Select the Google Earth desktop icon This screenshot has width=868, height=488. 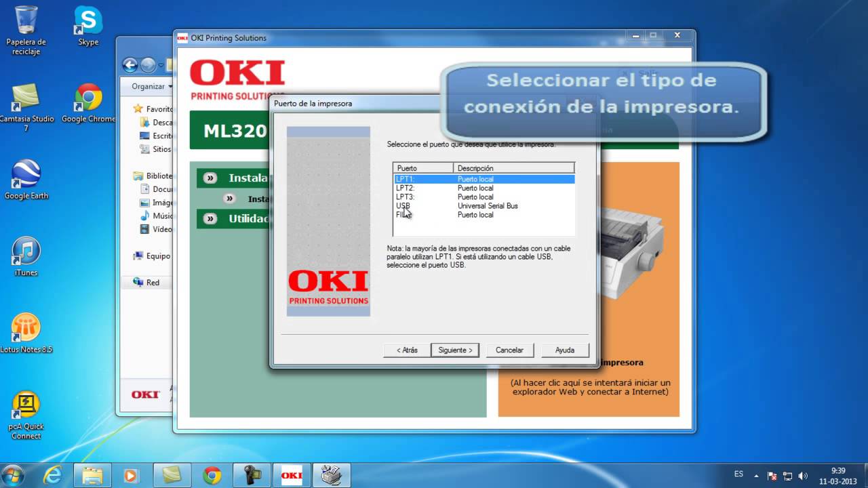(x=26, y=180)
